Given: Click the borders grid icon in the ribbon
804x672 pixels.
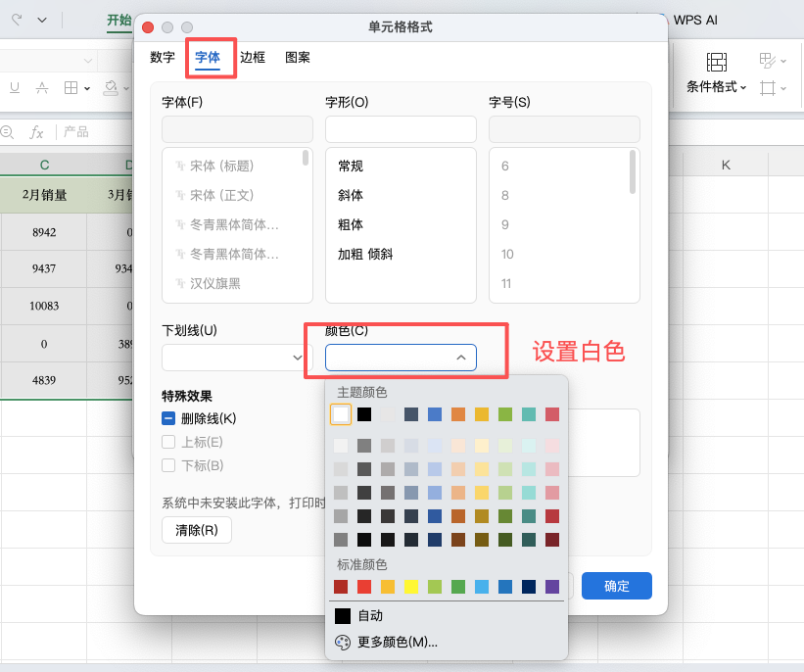Looking at the screenshot, I should (x=71, y=87).
